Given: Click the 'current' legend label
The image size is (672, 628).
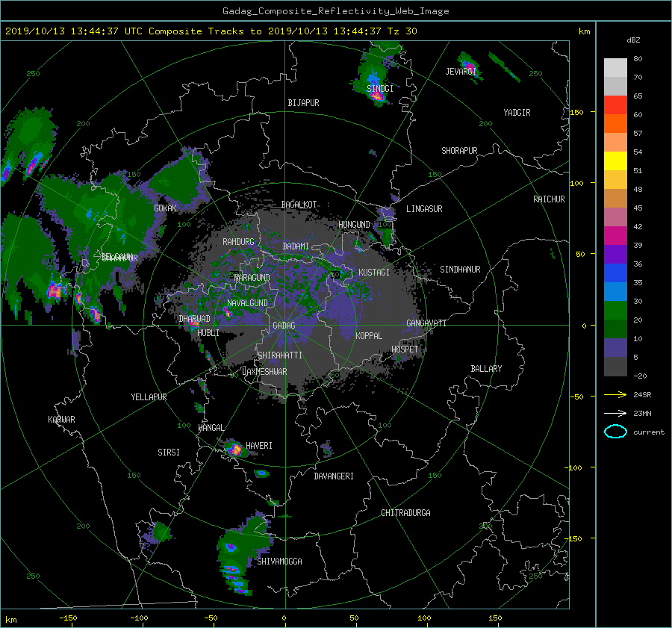Looking at the screenshot, I should click(x=648, y=432).
